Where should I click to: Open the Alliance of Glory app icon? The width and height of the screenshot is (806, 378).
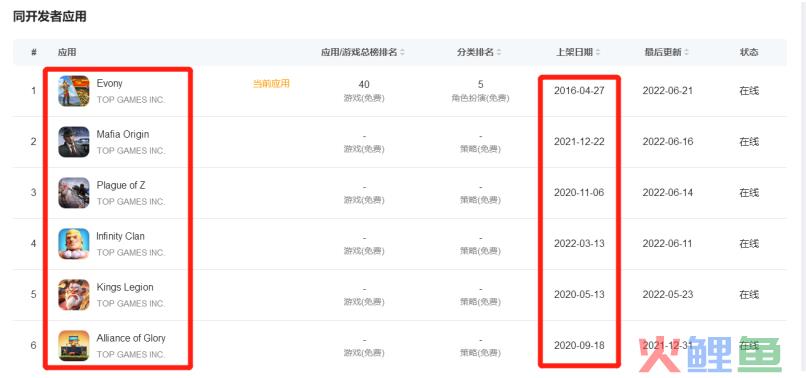[74, 346]
